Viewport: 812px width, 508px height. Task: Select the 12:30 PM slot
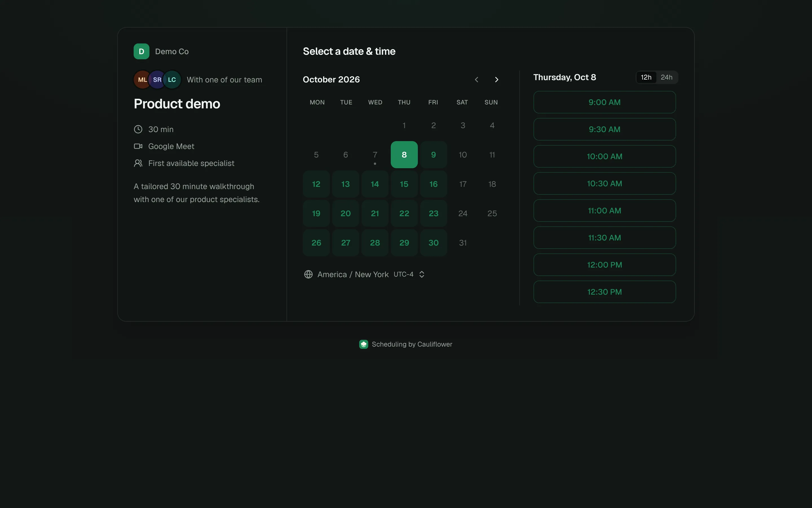pyautogui.click(x=604, y=292)
